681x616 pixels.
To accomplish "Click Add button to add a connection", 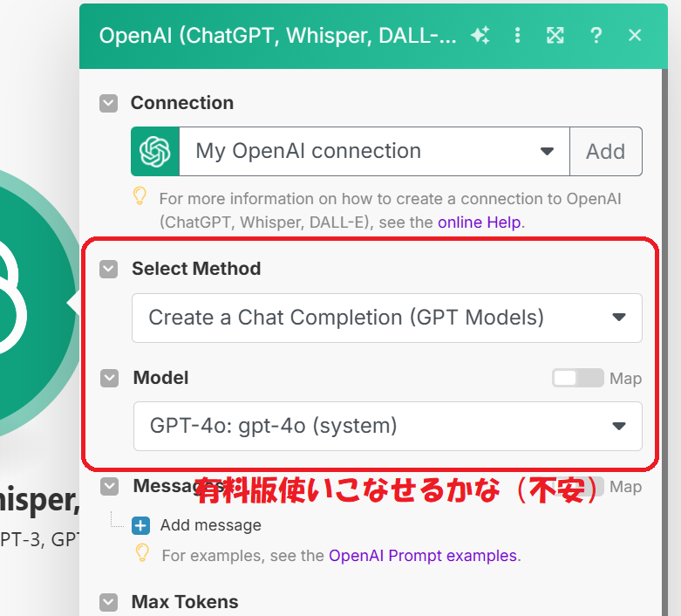I will [606, 151].
